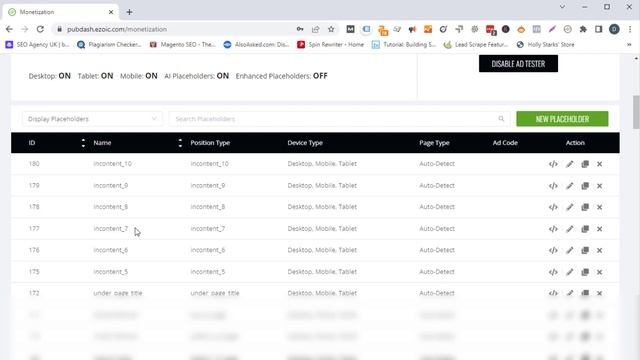This screenshot has width=640, height=360.
Task: Duplicate the incontent_10 placeholder
Action: click(585, 164)
